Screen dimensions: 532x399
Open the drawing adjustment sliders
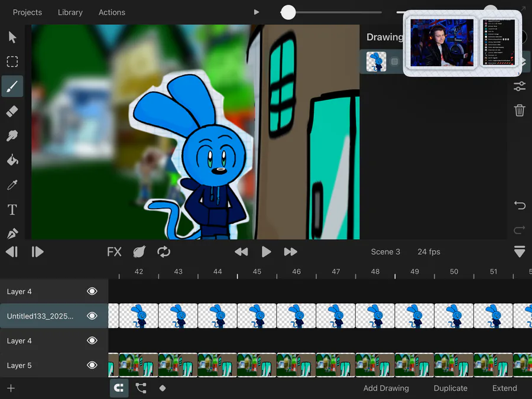pos(520,86)
